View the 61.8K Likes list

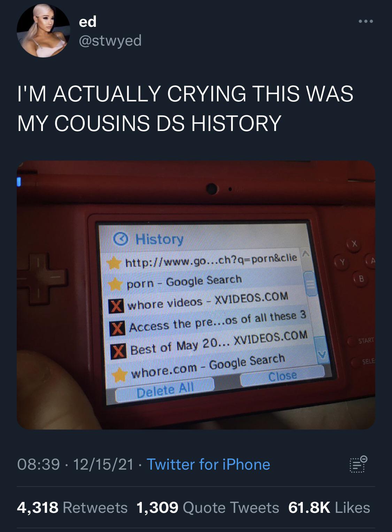[329, 508]
